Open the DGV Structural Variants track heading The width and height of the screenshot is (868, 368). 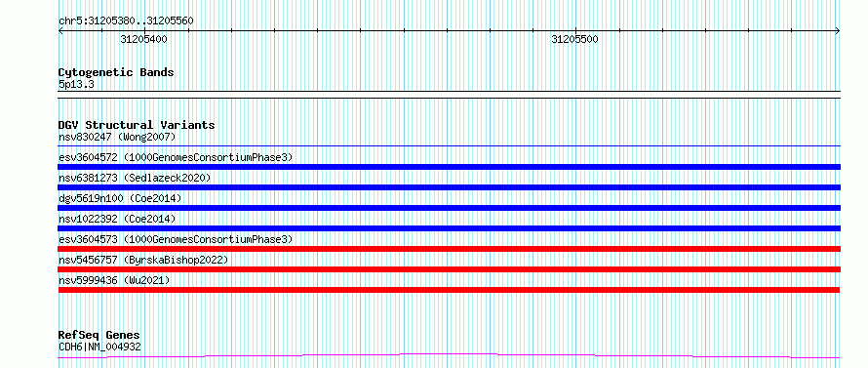[137, 125]
